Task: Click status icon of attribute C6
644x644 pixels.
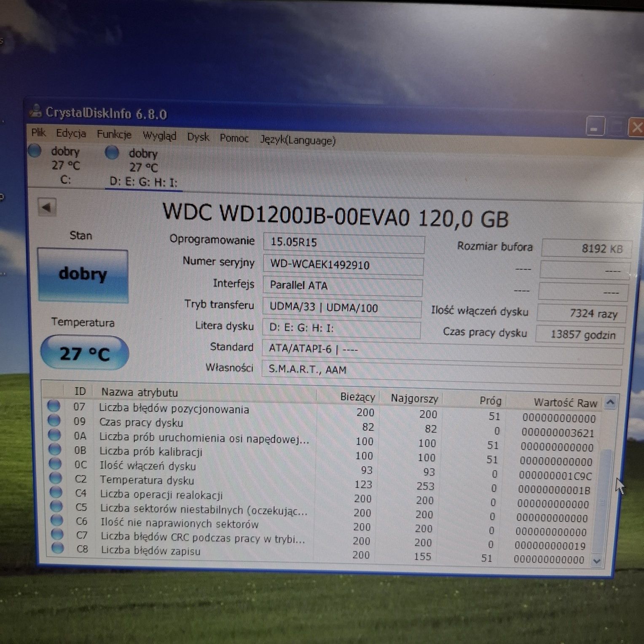Action: pos(57,520)
